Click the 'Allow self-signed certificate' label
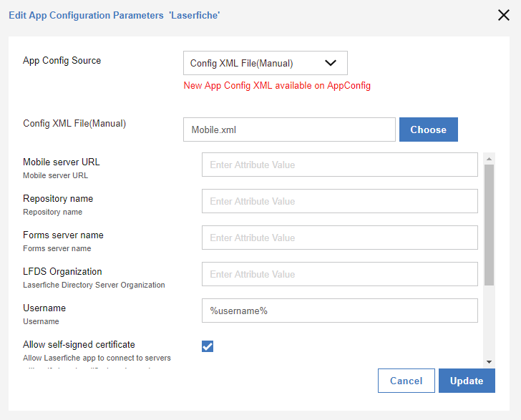The image size is (521, 420). [79, 345]
